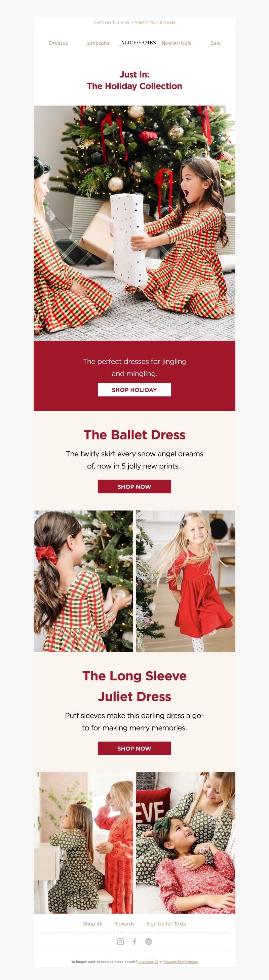Open the Dresses navigation link
Viewport: 269px width, 980px height.
(59, 43)
